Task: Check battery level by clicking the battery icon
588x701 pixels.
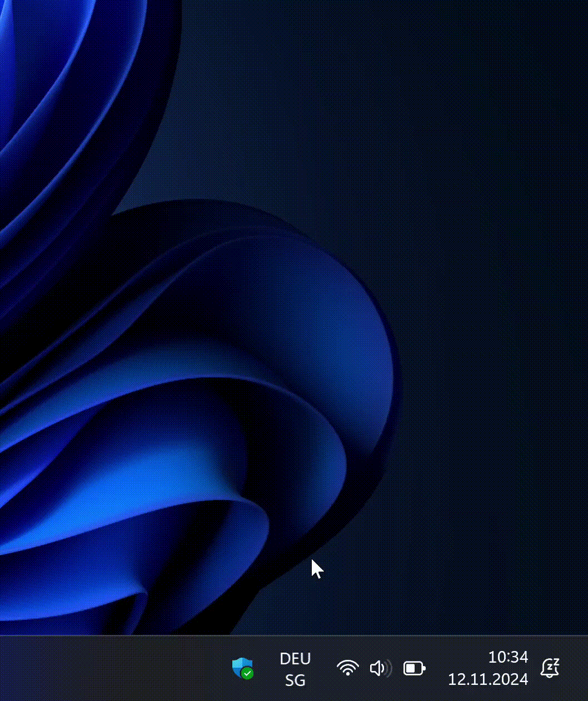Action: click(413, 668)
